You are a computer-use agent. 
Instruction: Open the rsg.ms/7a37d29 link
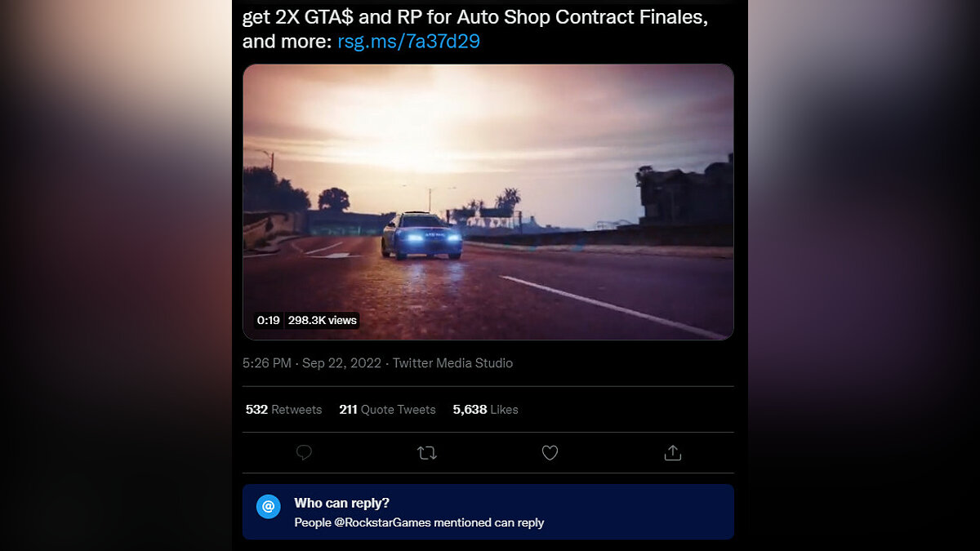tap(408, 41)
